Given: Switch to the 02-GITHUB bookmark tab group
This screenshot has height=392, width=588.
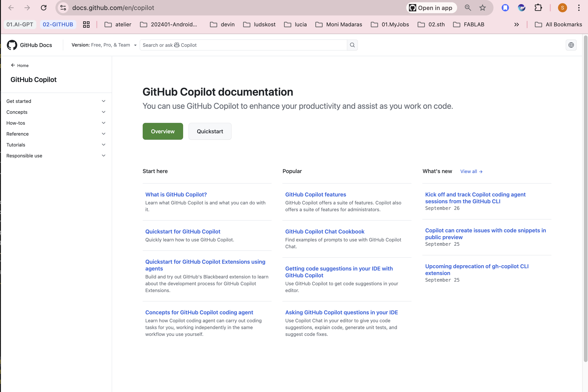Looking at the screenshot, I should [58, 25].
